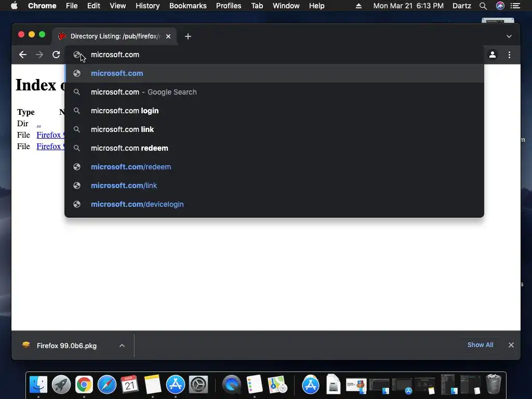
Task: Expand the tab search chevron
Action: 509,36
